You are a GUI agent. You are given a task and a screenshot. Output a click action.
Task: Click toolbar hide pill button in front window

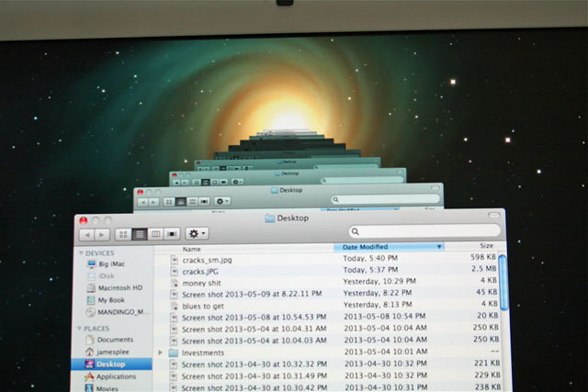tap(494, 215)
